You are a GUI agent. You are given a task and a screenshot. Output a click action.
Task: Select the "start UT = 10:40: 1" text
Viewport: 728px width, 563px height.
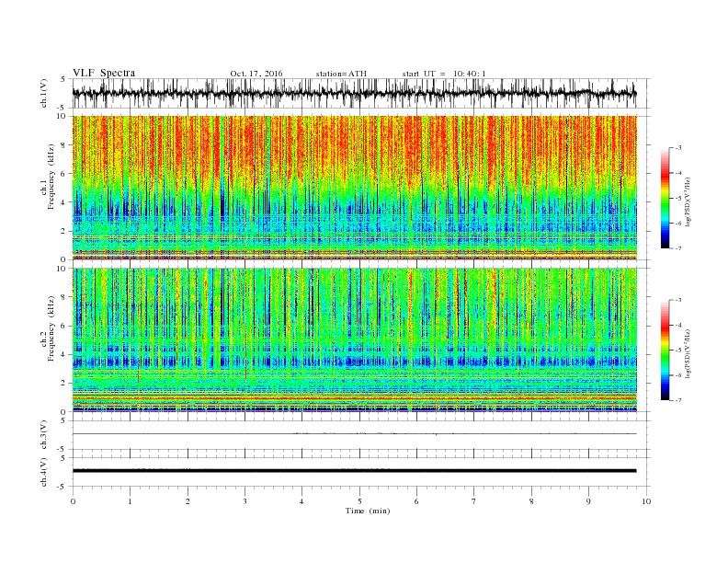444,74
